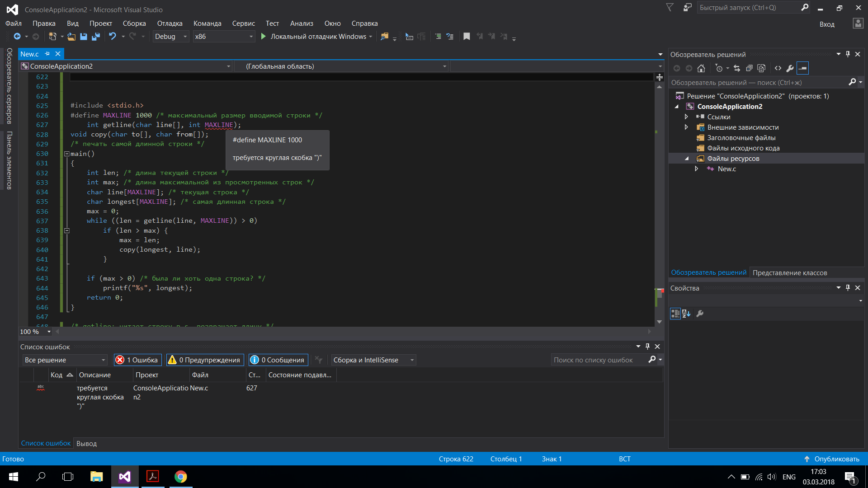Click Show All Files icon in Solution Explorer
The height and width of the screenshot is (488, 868).
(x=761, y=68)
